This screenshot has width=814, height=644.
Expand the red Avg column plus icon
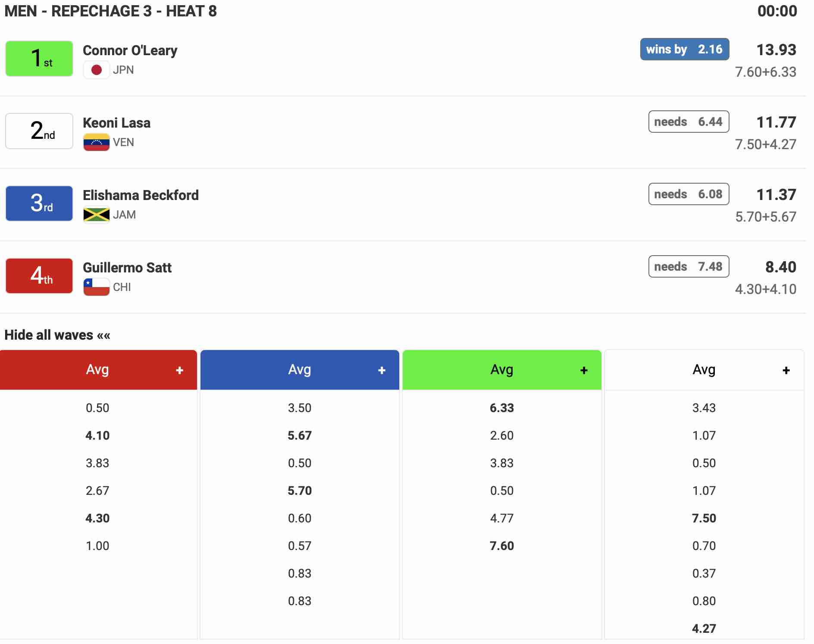click(x=179, y=370)
